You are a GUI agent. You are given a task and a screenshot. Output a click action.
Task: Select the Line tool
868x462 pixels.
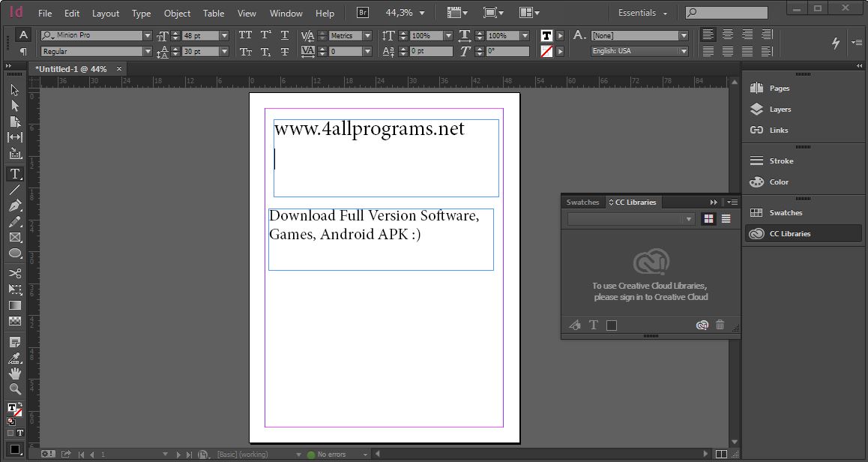[15, 190]
